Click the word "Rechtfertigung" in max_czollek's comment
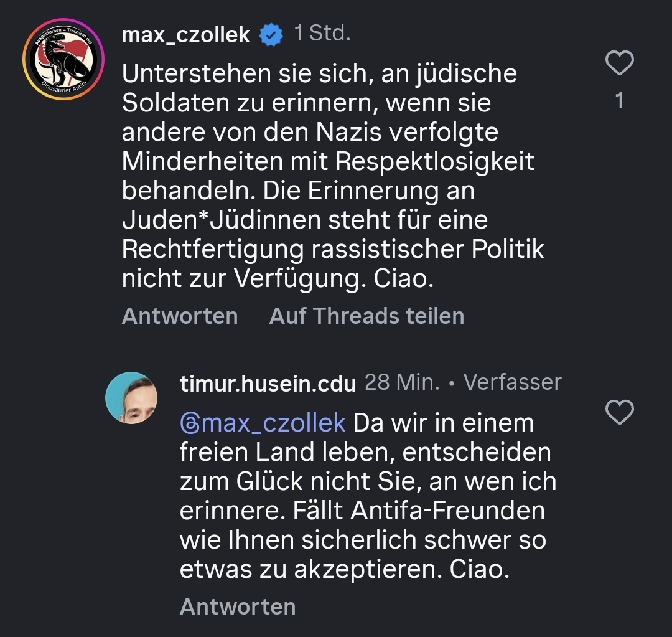The width and height of the screenshot is (672, 637). (x=213, y=249)
